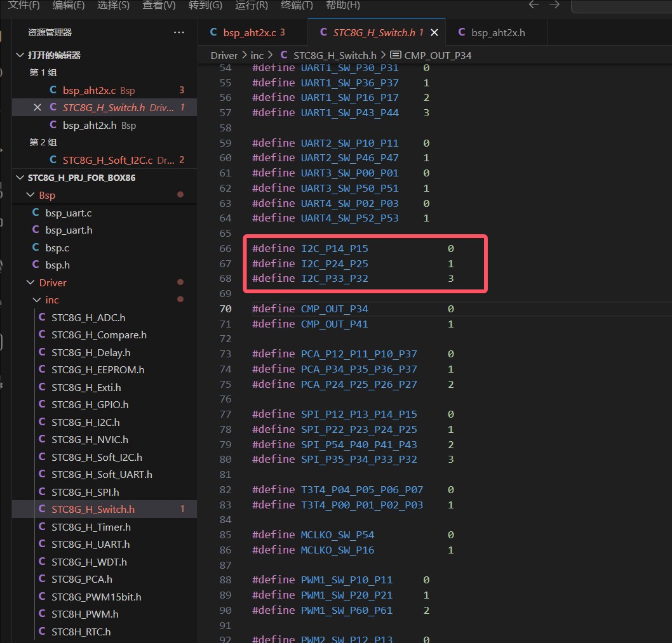Open STC8G_H_Soft_UART.h file
Viewport: 672px width, 643px height.
tap(105, 475)
